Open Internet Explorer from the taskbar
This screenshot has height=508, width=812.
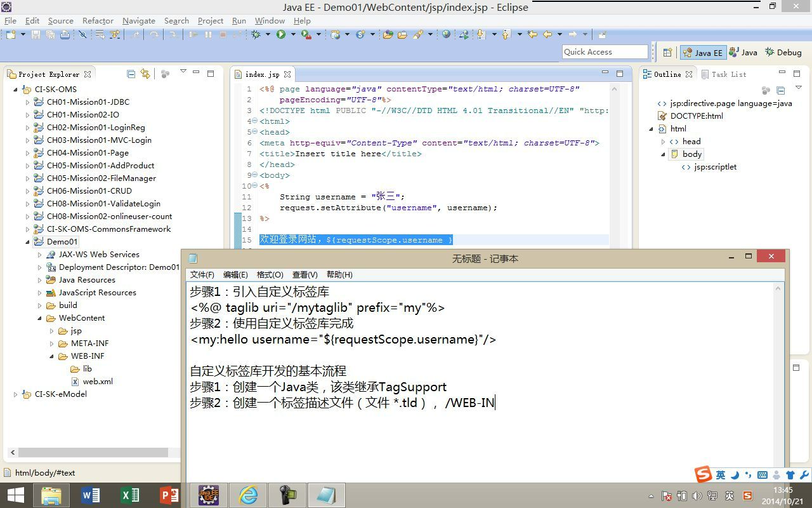[x=248, y=495]
